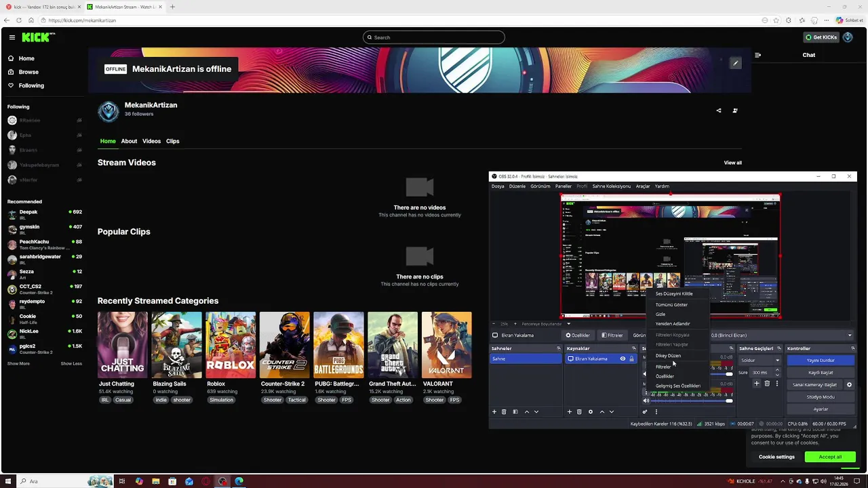Open advanced audio properties gears icon in mixer

pyautogui.click(x=645, y=411)
